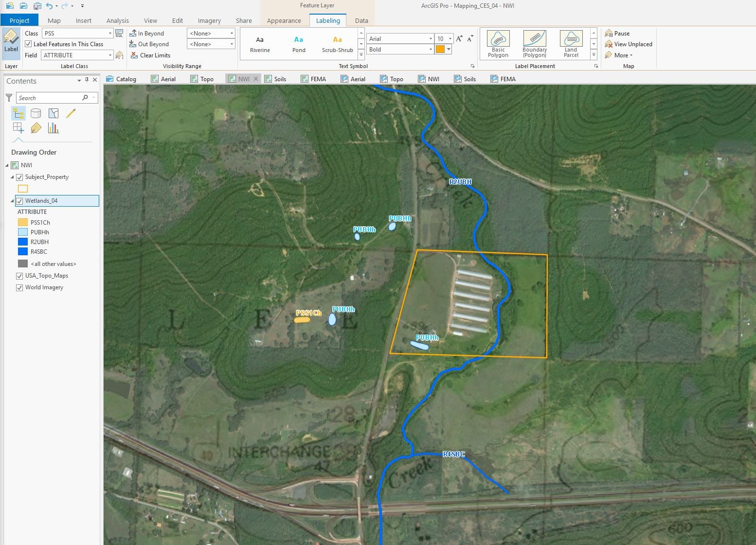Switch to List By Data Source view
The width and height of the screenshot is (756, 545).
(x=36, y=113)
